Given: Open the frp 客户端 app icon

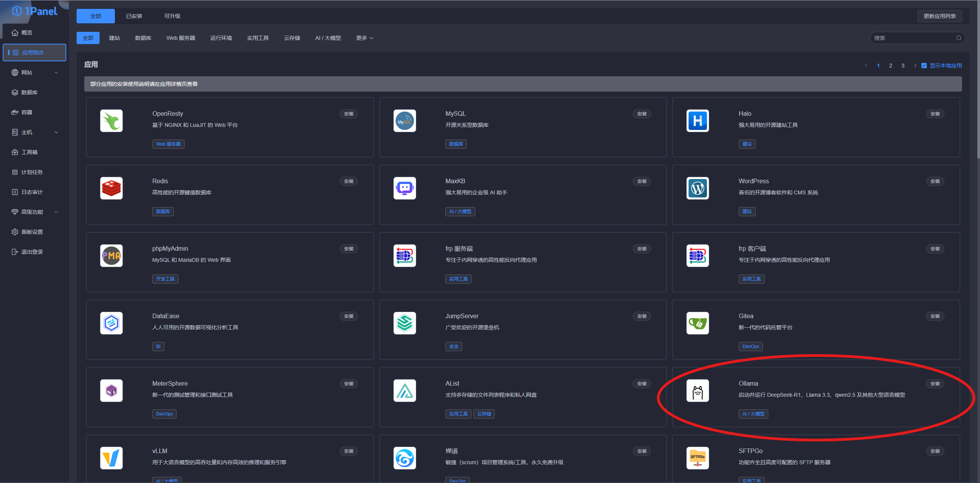Looking at the screenshot, I should pos(697,256).
